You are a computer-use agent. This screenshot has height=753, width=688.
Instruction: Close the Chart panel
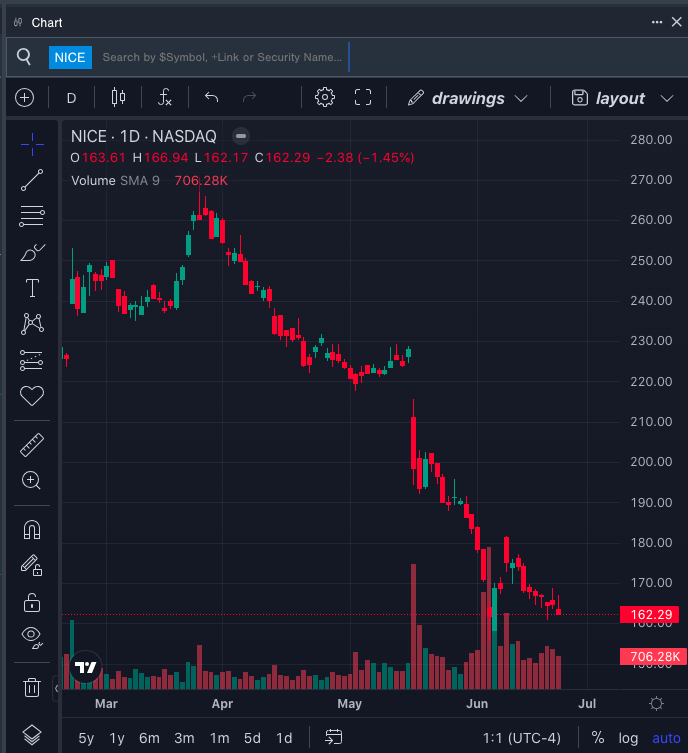point(676,22)
